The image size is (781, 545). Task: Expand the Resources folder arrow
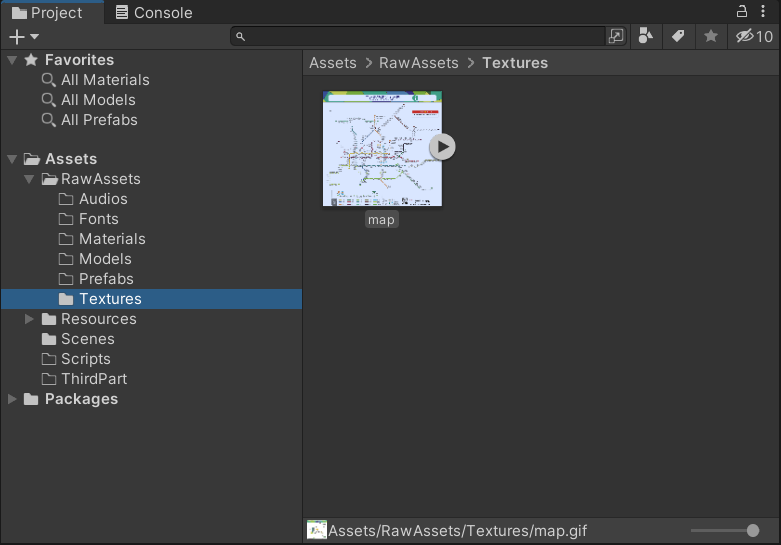[29, 319]
